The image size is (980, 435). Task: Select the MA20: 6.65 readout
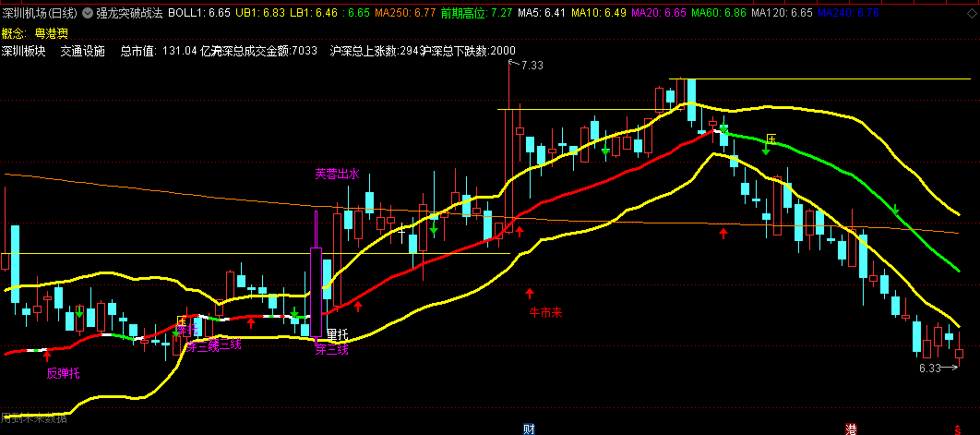tap(660, 13)
